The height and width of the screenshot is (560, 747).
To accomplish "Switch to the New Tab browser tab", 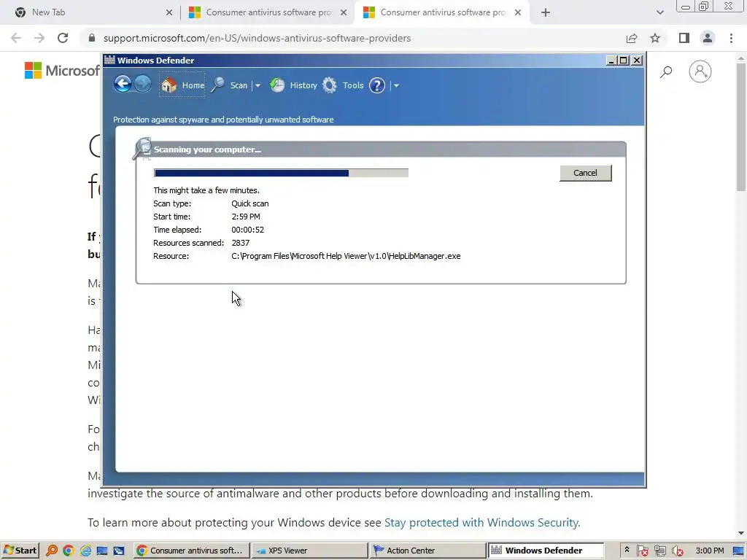I will pyautogui.click(x=90, y=12).
